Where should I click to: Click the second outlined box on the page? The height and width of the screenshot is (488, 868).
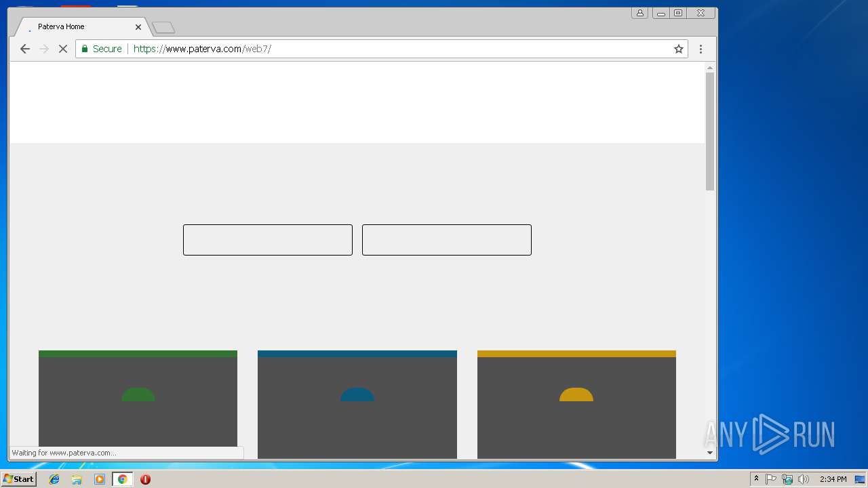point(447,240)
